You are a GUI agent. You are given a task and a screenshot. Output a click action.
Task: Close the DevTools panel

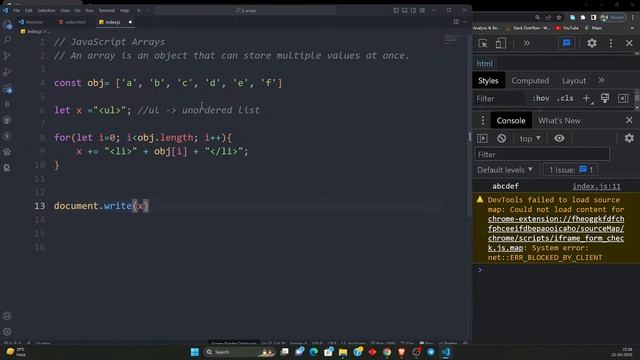tap(629, 43)
